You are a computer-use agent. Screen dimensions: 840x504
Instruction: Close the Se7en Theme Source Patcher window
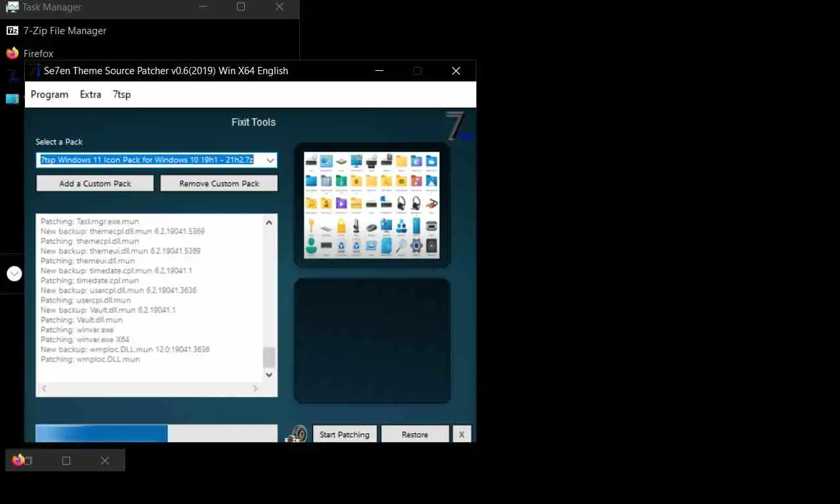456,71
